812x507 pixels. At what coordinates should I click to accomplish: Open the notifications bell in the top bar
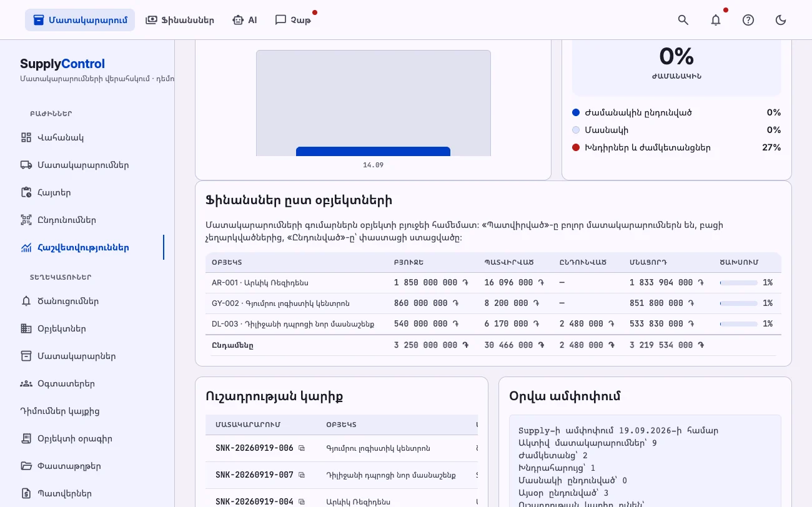tap(716, 20)
